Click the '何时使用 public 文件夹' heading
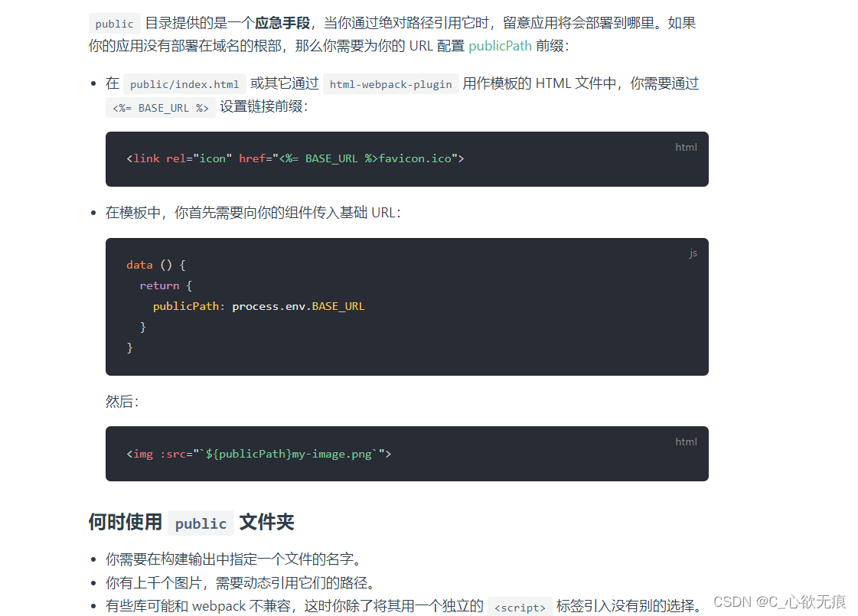The width and height of the screenshot is (858, 616). click(191, 523)
